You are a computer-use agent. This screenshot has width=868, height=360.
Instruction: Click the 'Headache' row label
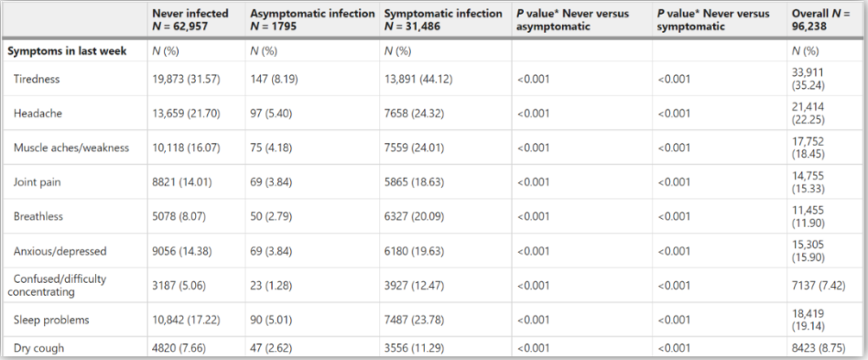pyautogui.click(x=38, y=114)
